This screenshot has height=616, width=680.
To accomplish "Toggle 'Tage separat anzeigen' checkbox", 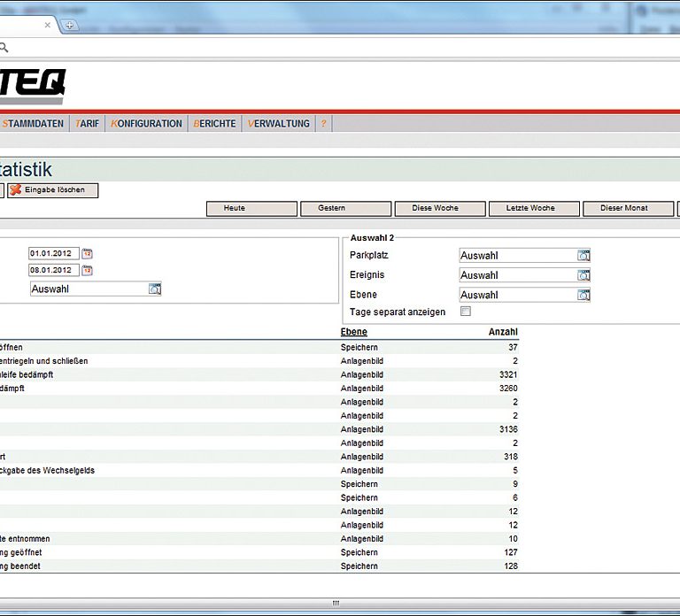I will [x=466, y=312].
